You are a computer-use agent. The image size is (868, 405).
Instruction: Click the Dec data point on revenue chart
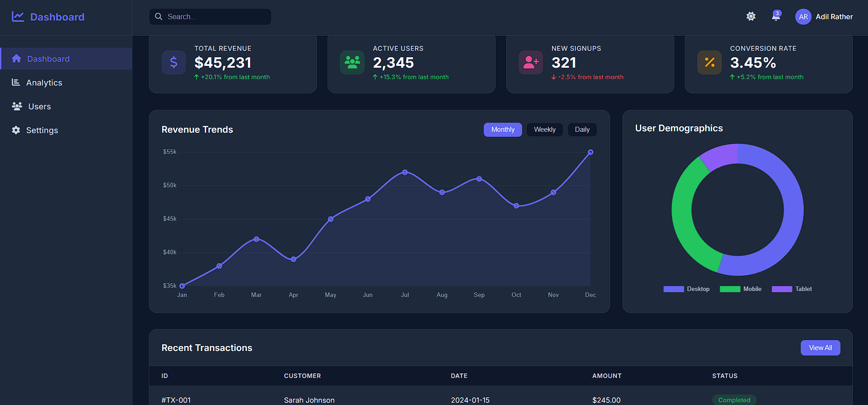(x=590, y=152)
